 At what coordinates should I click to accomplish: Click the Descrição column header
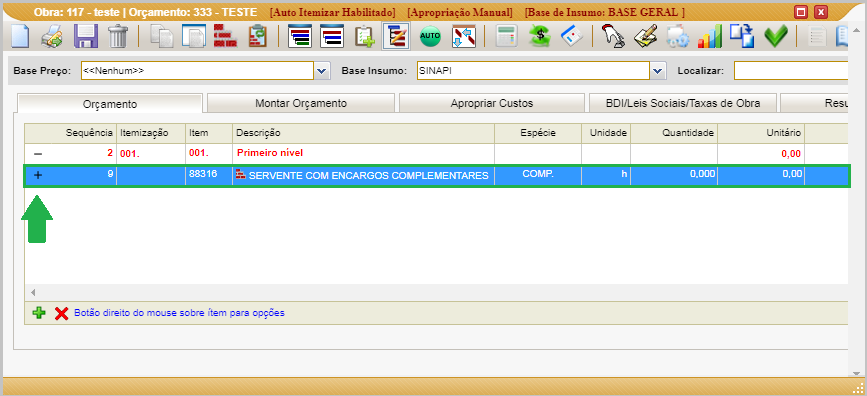tap(363, 133)
